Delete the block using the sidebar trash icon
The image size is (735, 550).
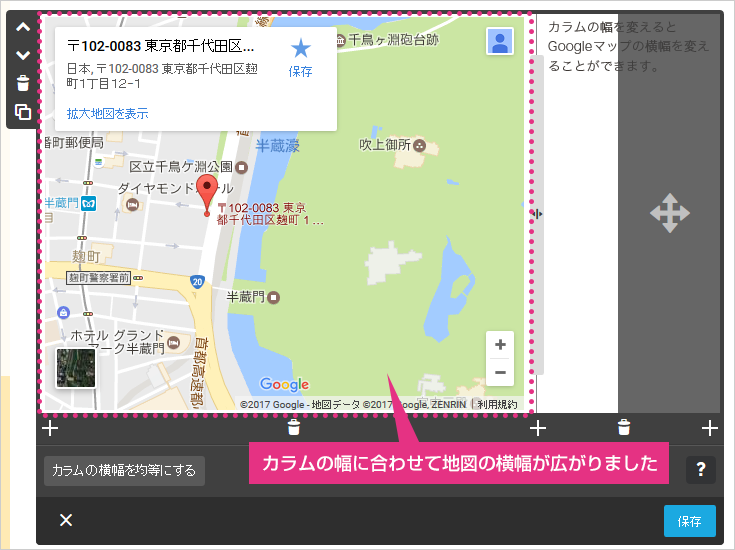click(x=23, y=83)
